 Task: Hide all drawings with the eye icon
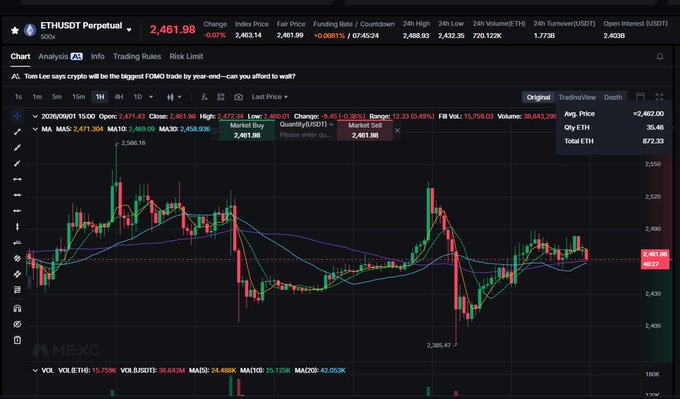17,324
